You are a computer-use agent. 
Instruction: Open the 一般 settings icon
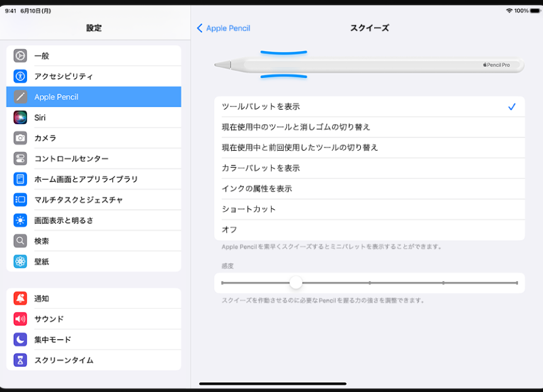pyautogui.click(x=20, y=55)
